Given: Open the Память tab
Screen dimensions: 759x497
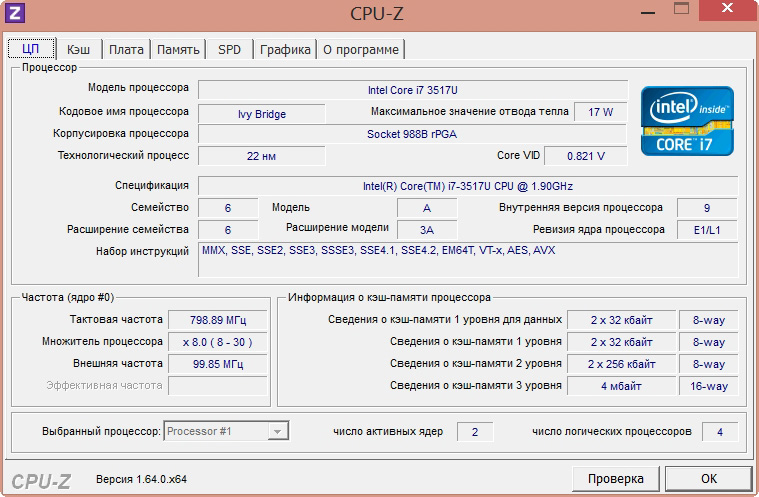Looking at the screenshot, I should pos(178,49).
